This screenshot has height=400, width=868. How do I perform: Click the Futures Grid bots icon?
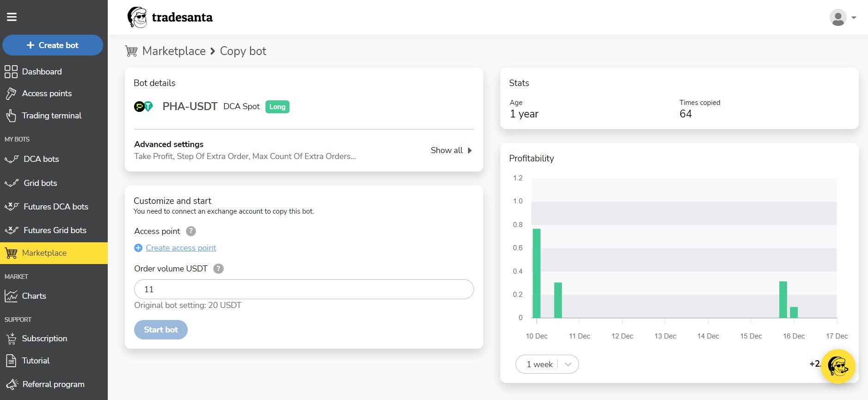[12, 230]
